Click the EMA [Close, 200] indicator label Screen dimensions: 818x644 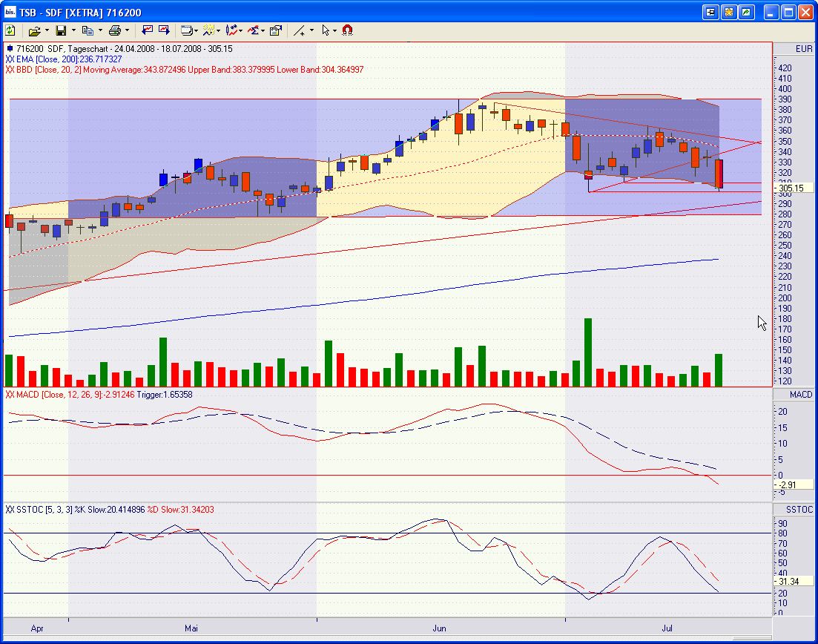pos(64,59)
